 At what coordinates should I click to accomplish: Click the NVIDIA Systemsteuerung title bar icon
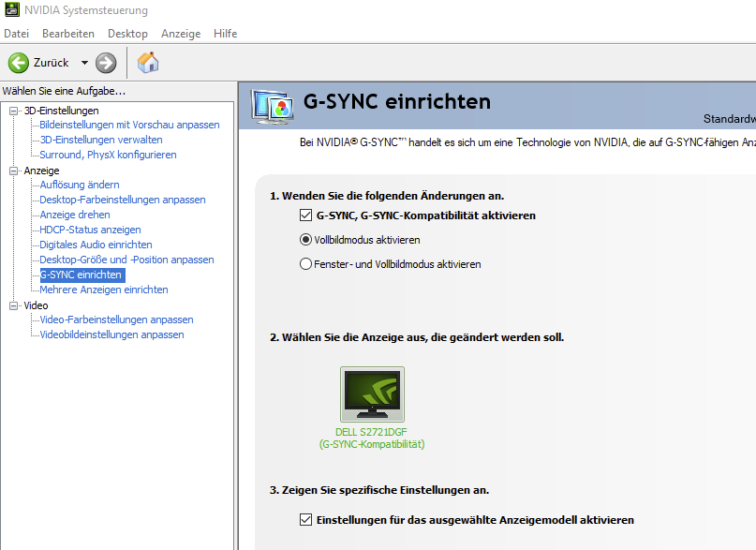[x=12, y=9]
